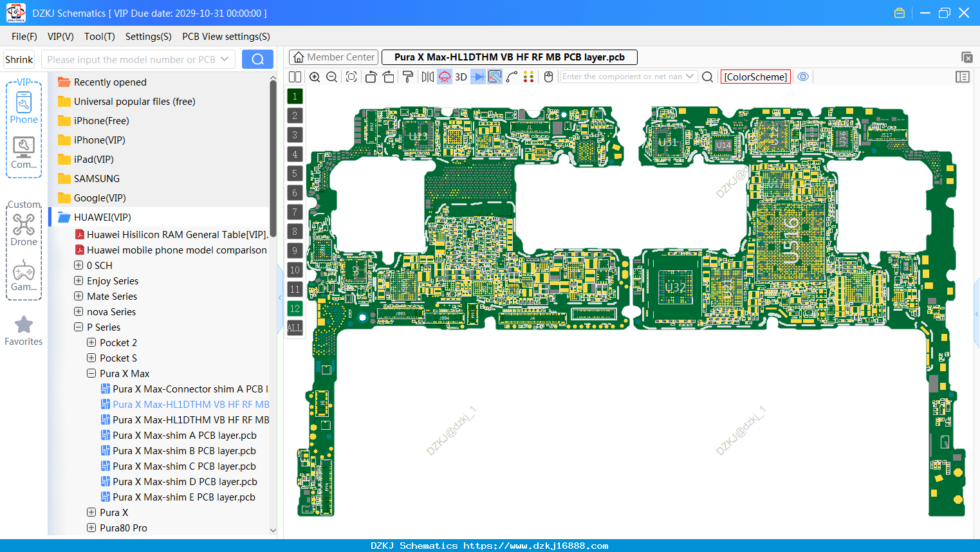Click the fit-to-screen icon
This screenshot has width=980, height=552.
(351, 77)
